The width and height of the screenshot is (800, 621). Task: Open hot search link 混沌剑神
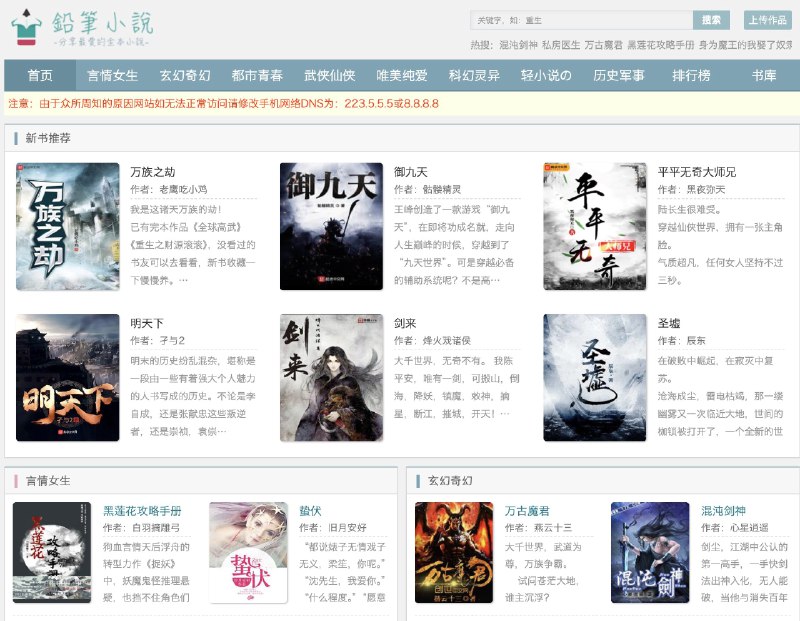pos(518,45)
